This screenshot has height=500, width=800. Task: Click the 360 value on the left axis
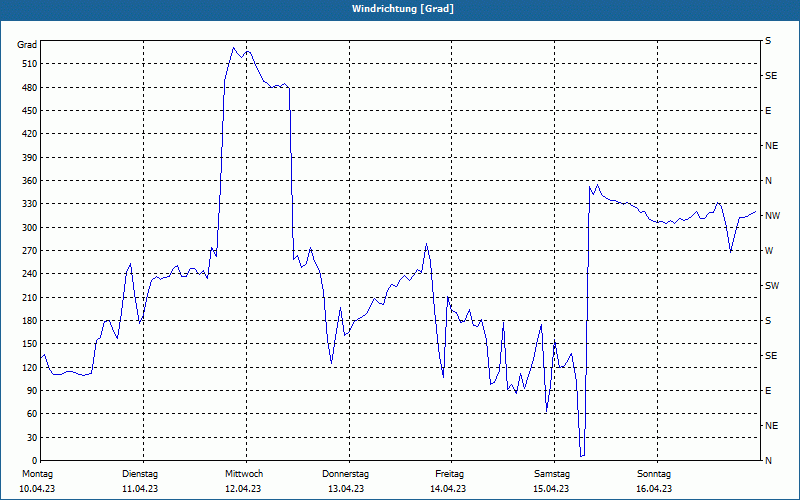click(x=29, y=181)
